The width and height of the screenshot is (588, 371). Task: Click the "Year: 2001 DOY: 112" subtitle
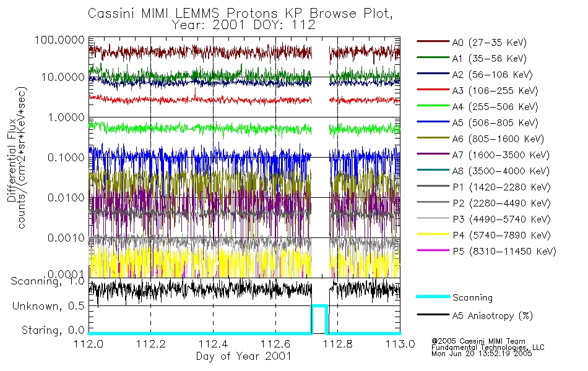244,25
